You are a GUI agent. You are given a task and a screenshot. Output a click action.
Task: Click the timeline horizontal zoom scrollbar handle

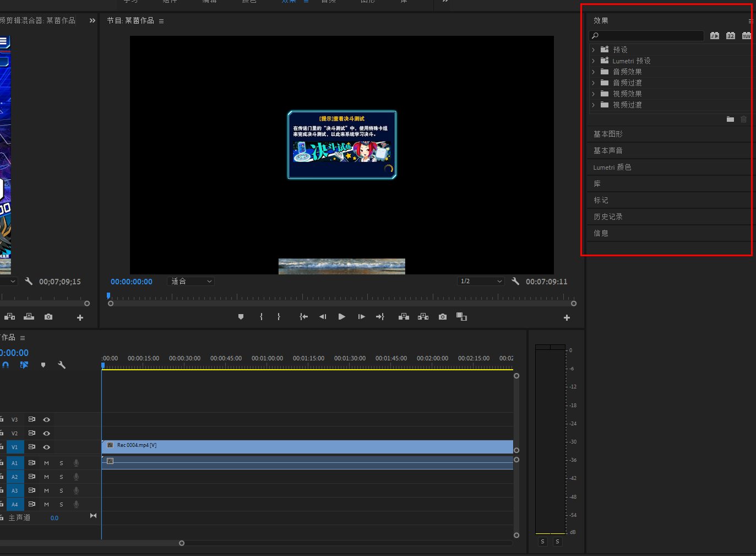point(182,543)
